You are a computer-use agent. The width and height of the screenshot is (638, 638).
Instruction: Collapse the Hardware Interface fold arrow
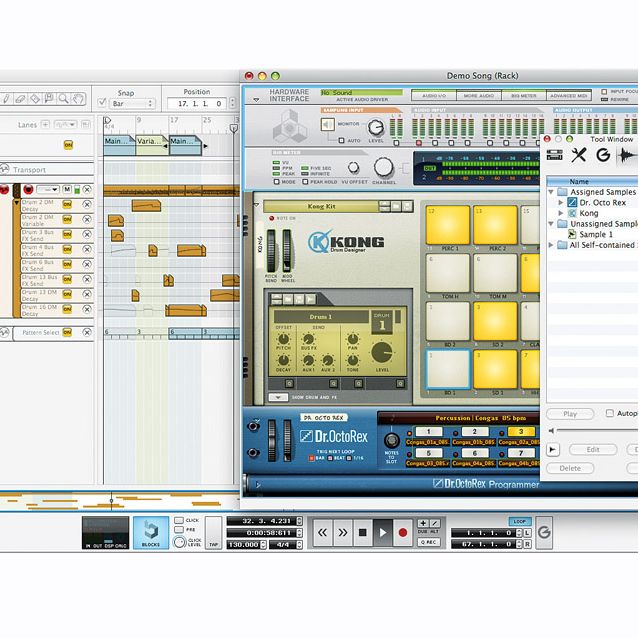point(256,100)
